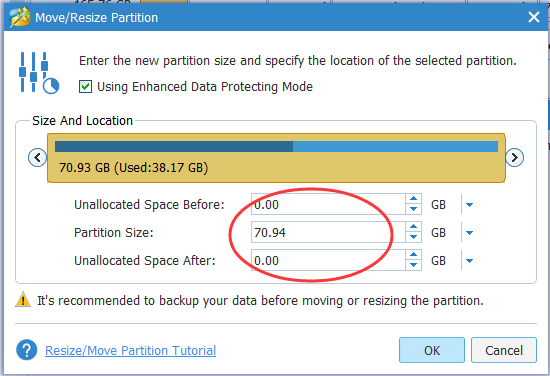Click the Partition Size input field
Screen dimensions: 550x376
coord(328,232)
